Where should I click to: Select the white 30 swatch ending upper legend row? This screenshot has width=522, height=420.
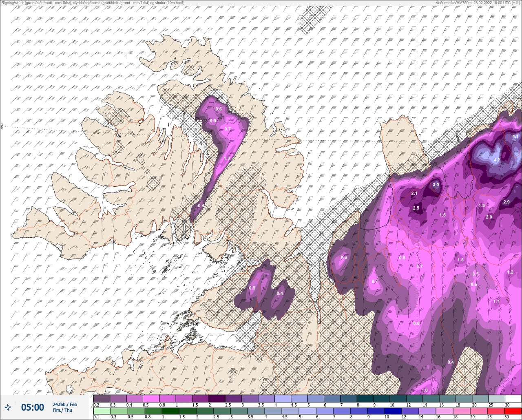513,398
